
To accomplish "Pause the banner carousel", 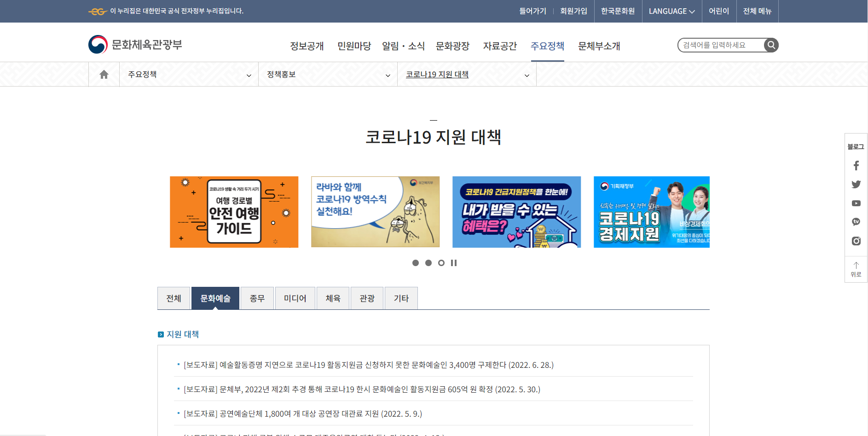I will 454,263.
